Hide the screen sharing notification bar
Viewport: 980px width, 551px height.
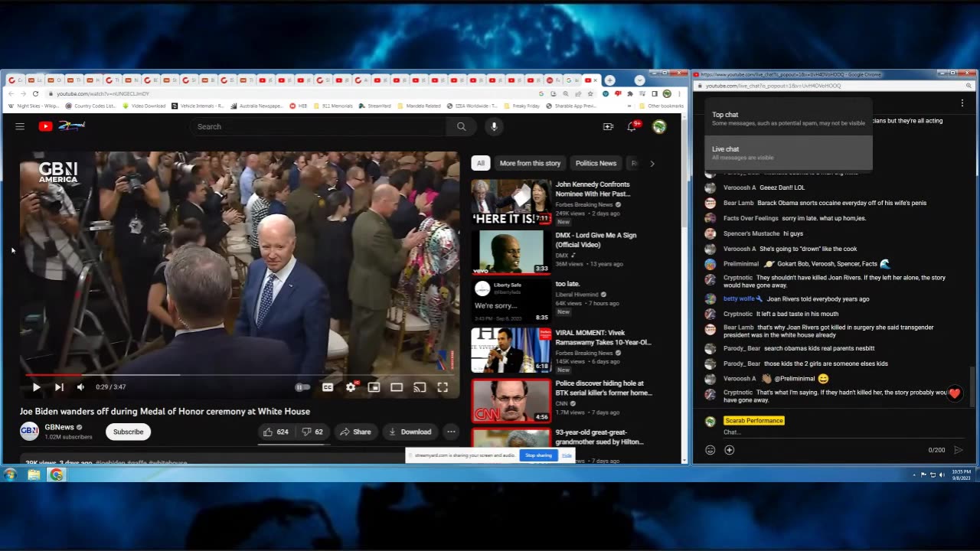567,455
